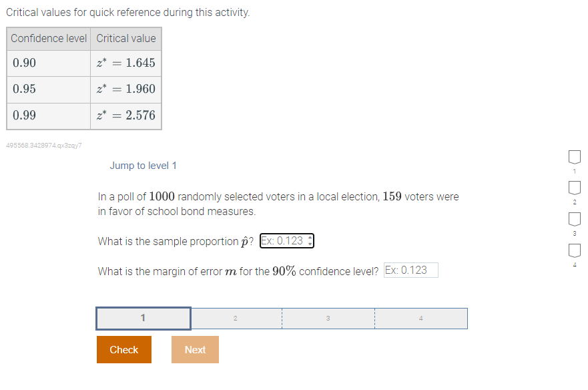The image size is (588, 390).
Task: Click the Confidence level column header
Action: [x=48, y=38]
